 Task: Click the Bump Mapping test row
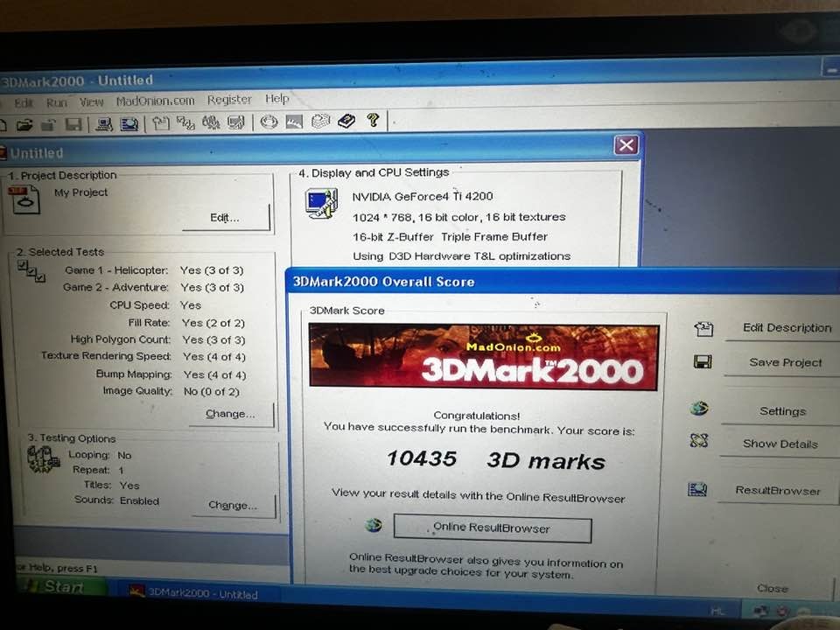tap(171, 374)
